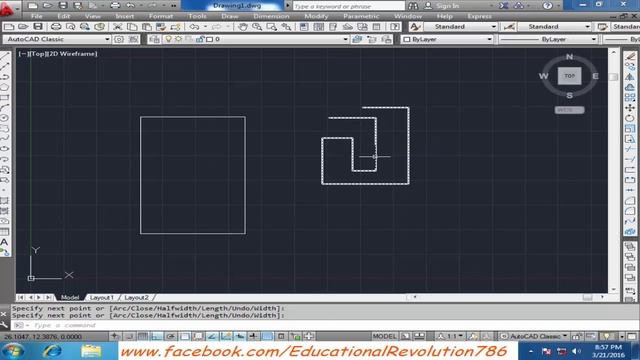Toggle Grid Display in status bar
640x360 pixels.
tap(143, 336)
